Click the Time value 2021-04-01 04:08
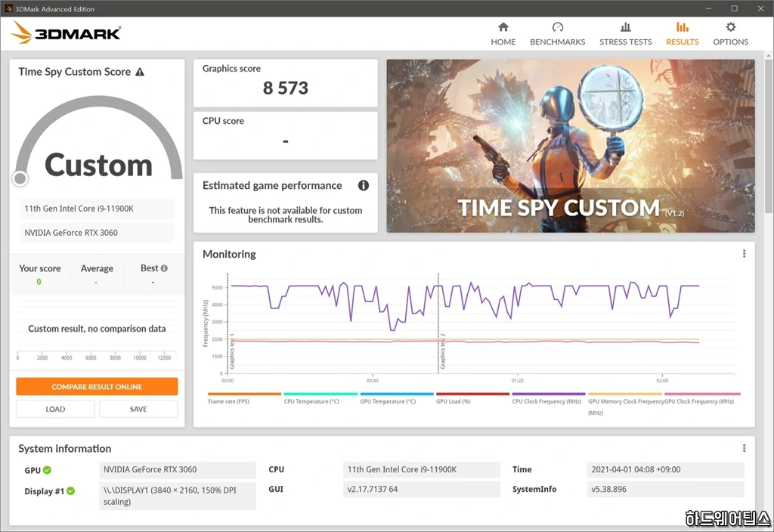Image resolution: width=774 pixels, height=532 pixels. pyautogui.click(x=665, y=470)
